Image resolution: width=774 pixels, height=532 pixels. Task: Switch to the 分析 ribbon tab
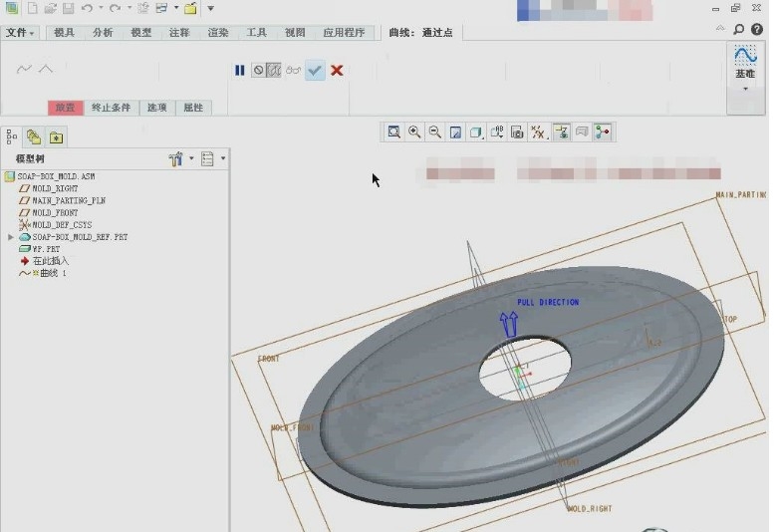click(103, 33)
